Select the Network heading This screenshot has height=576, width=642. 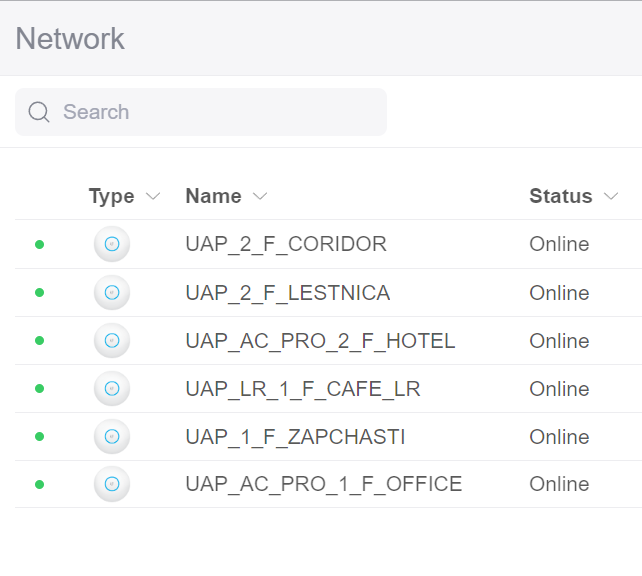[x=70, y=39]
